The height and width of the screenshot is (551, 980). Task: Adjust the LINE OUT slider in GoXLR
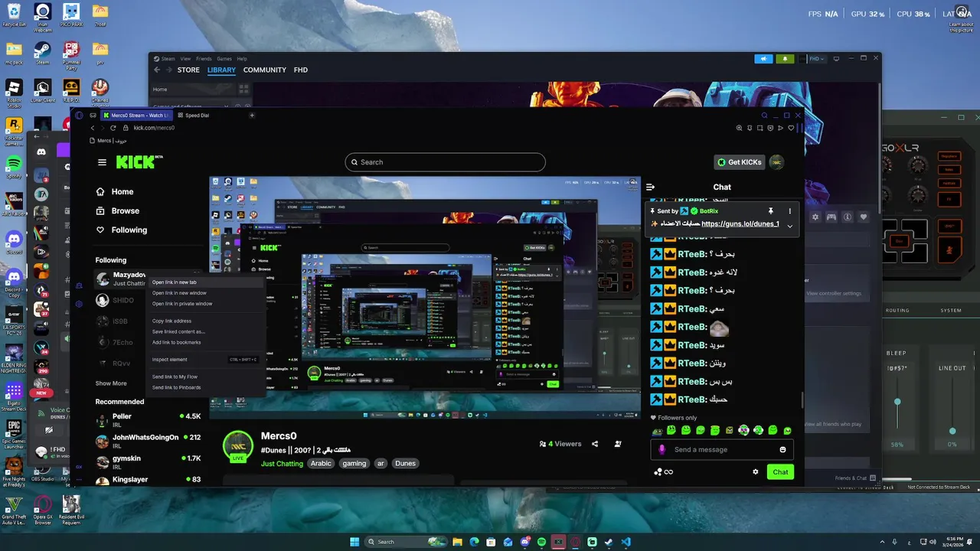(952, 432)
